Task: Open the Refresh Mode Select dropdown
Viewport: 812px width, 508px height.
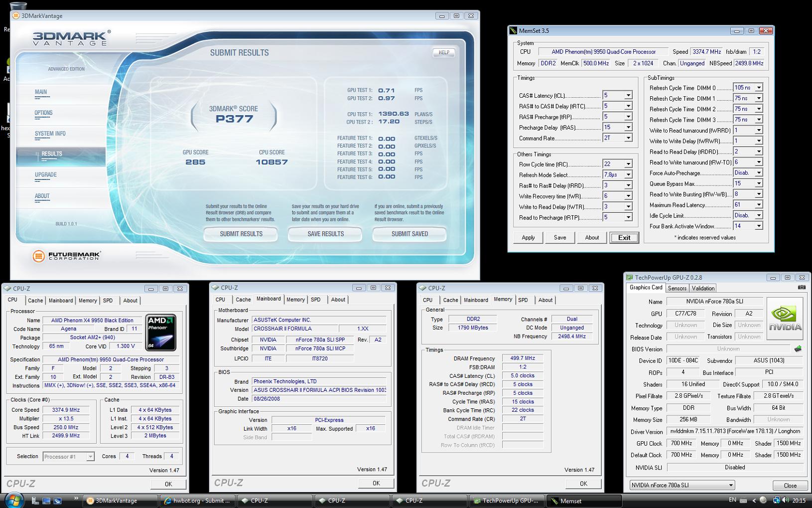Action: 628,175
